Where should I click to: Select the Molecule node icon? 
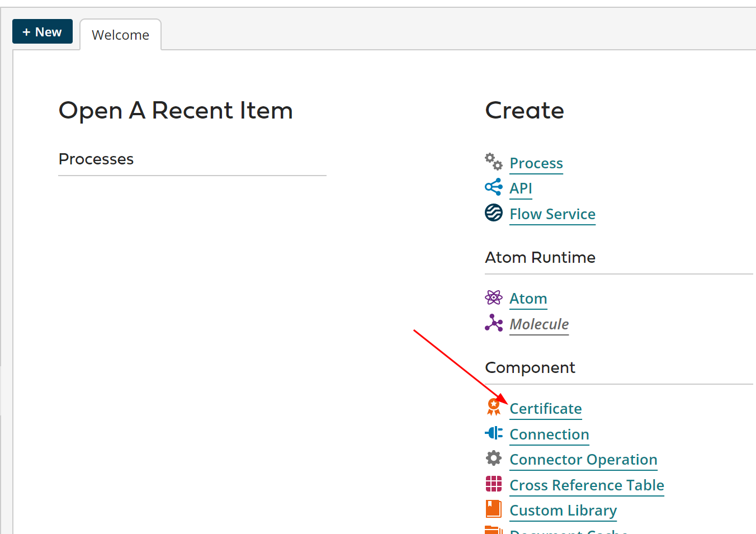(x=494, y=323)
